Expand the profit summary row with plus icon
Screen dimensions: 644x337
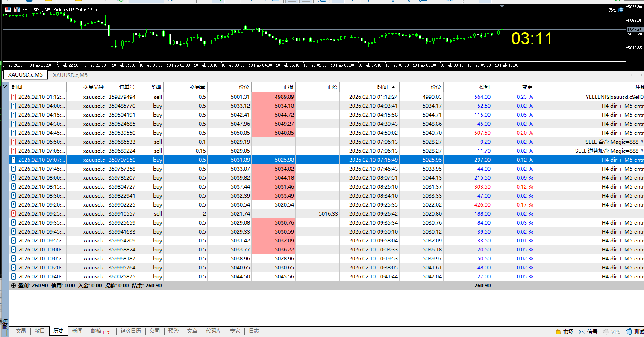tap(13, 286)
